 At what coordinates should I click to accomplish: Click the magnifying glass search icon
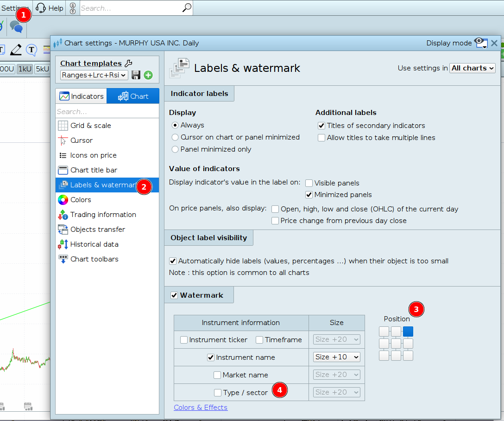tap(187, 8)
